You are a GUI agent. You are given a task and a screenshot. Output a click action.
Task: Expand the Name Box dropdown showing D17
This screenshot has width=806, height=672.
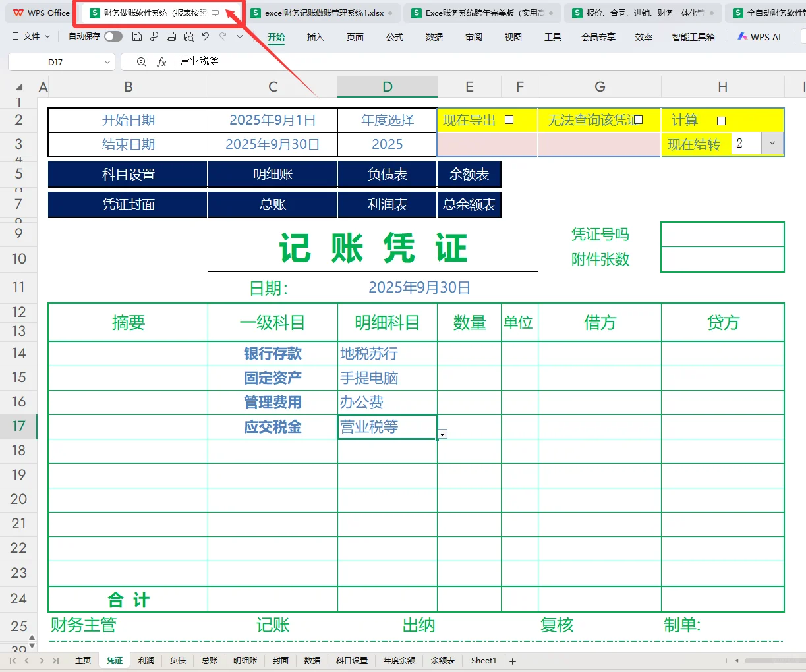(x=109, y=61)
